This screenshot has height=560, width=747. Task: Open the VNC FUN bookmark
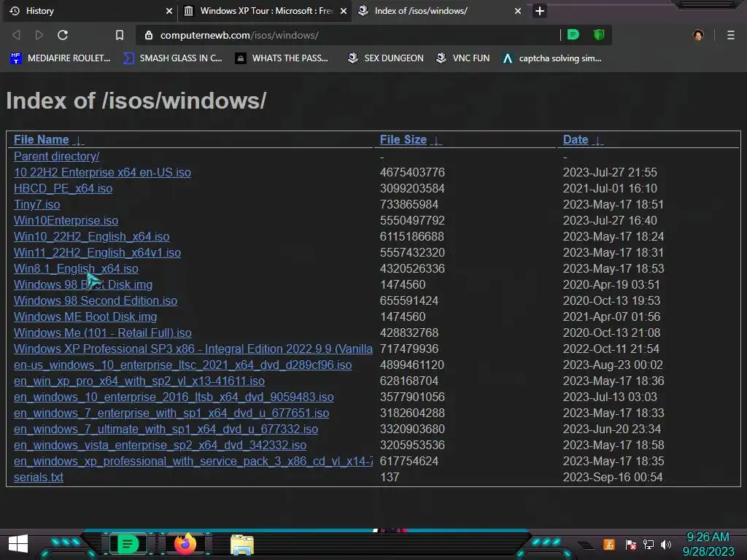click(462, 58)
